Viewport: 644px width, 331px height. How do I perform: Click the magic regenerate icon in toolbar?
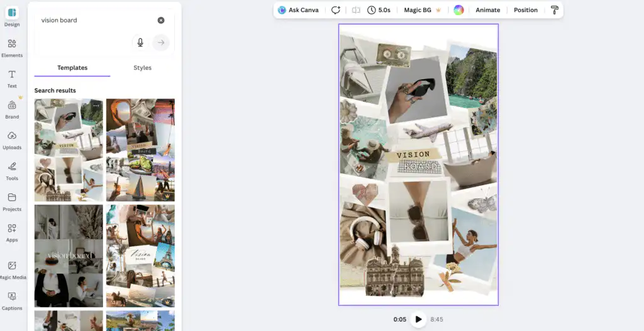coord(336,10)
